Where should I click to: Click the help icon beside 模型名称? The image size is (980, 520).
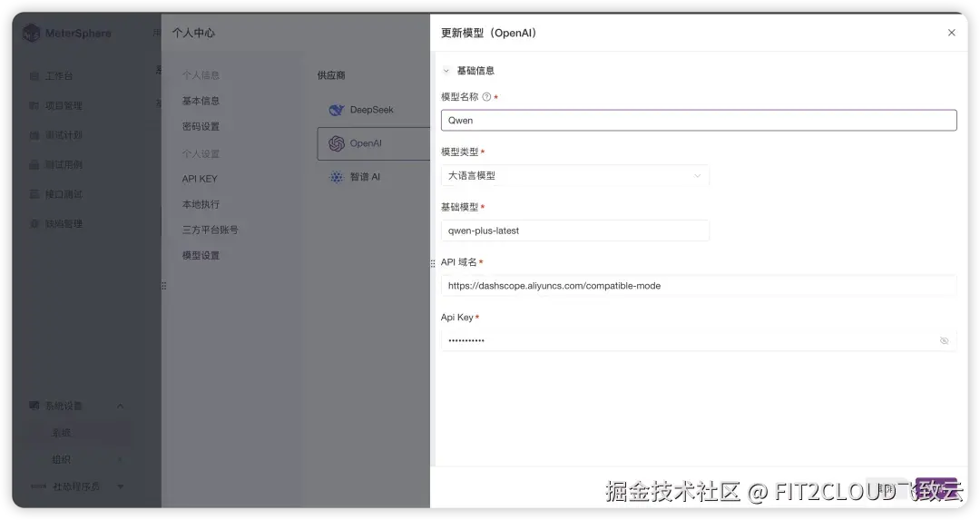pos(486,97)
